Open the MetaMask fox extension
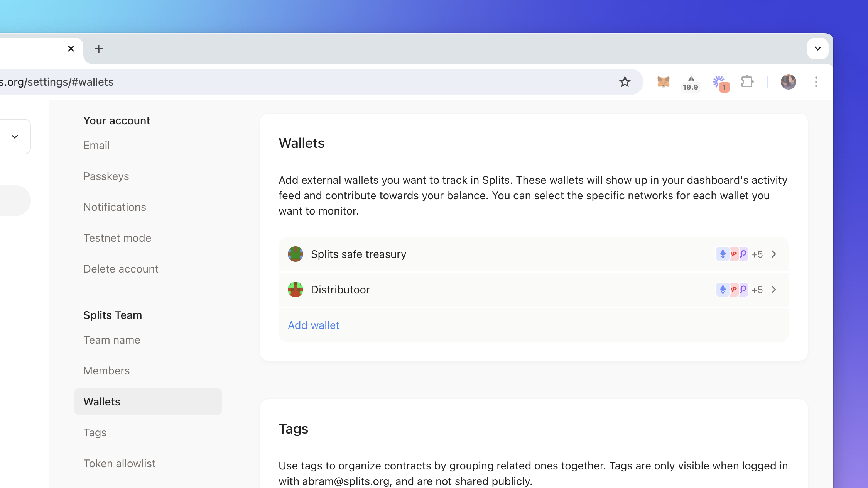This screenshot has width=868, height=488. 663,82
